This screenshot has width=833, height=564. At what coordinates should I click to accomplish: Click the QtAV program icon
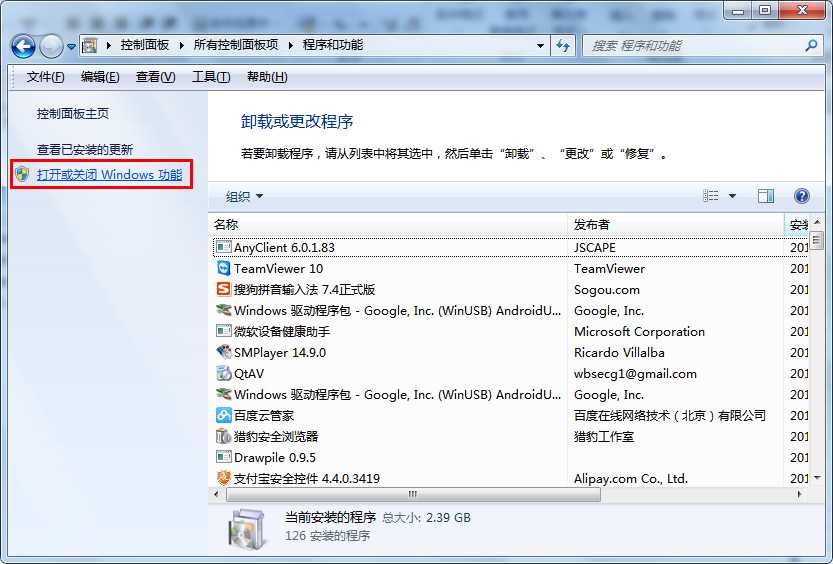[224, 373]
